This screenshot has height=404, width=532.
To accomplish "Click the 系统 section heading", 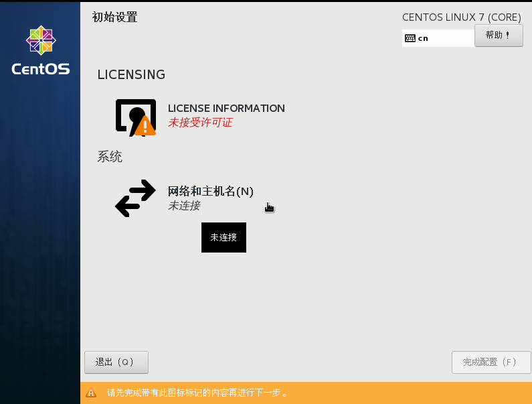I will pos(110,157).
